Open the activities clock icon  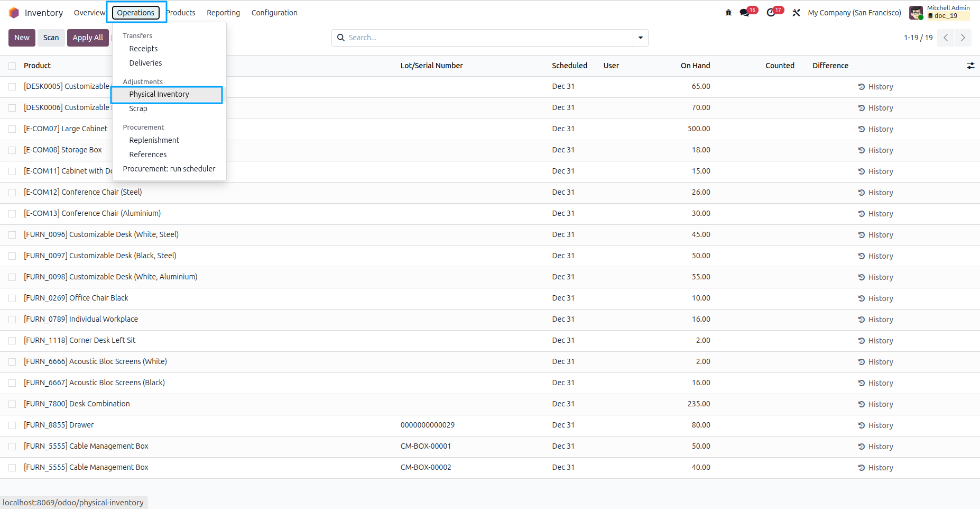click(x=771, y=13)
